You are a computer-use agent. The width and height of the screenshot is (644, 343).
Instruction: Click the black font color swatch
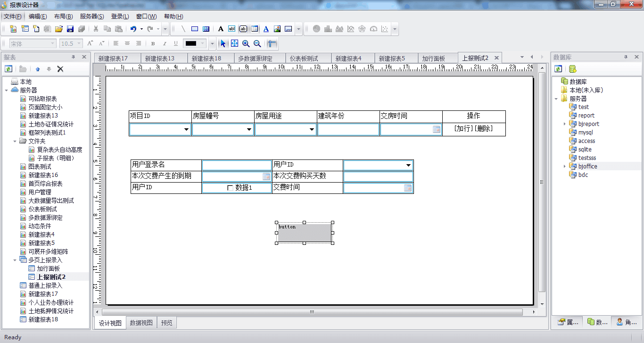tap(191, 43)
